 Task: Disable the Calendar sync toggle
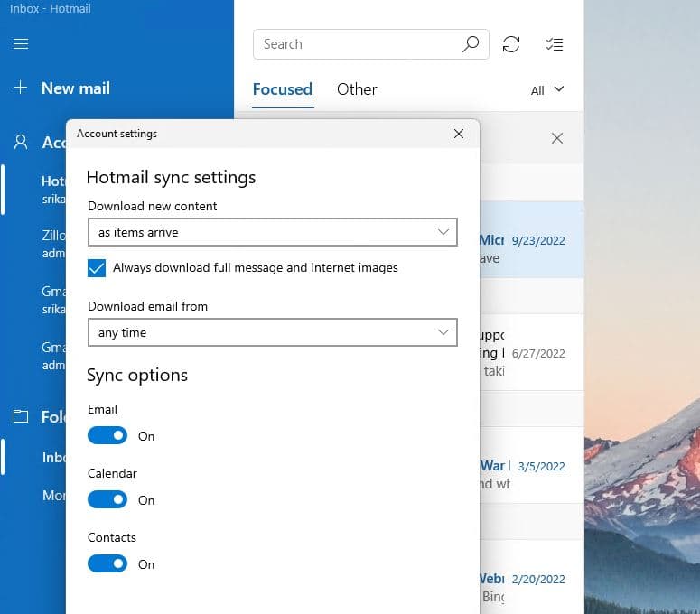click(107, 500)
